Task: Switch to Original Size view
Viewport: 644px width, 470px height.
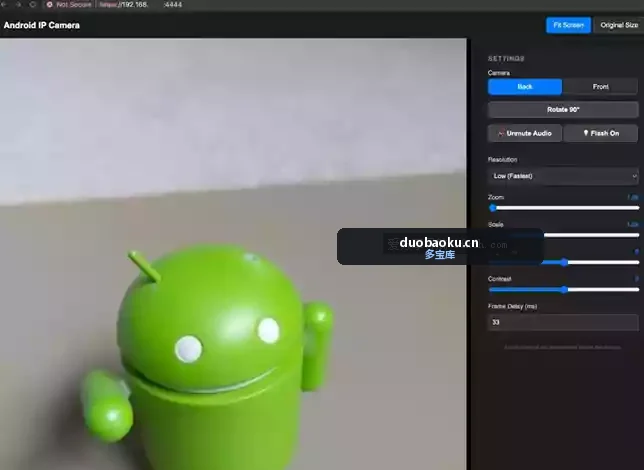Action: [x=619, y=25]
